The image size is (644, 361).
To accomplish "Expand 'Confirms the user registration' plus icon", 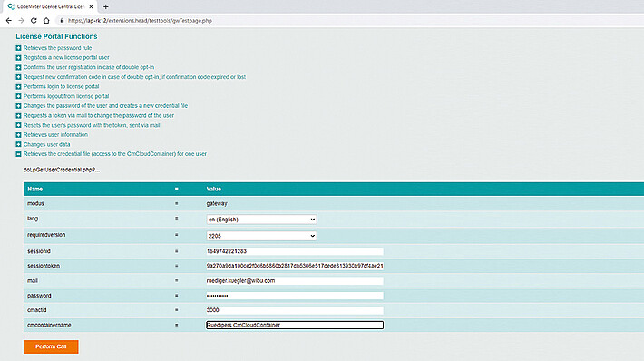I will [x=18, y=67].
